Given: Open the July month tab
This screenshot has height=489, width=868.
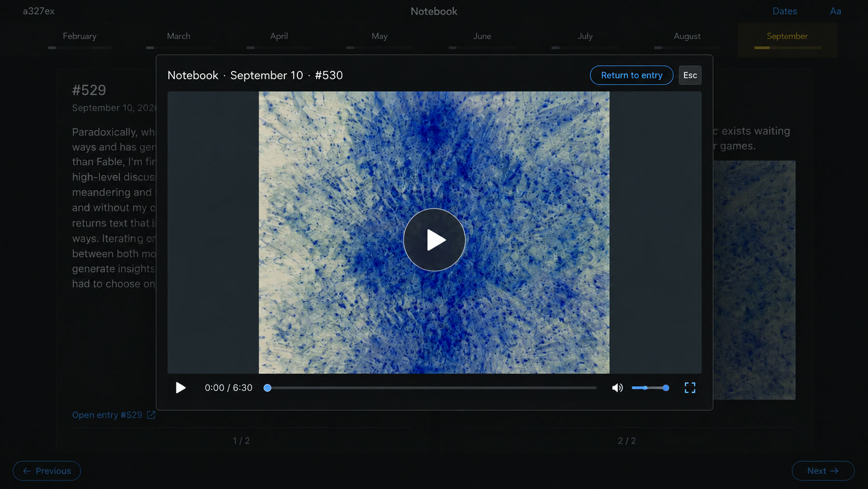Looking at the screenshot, I should (585, 36).
